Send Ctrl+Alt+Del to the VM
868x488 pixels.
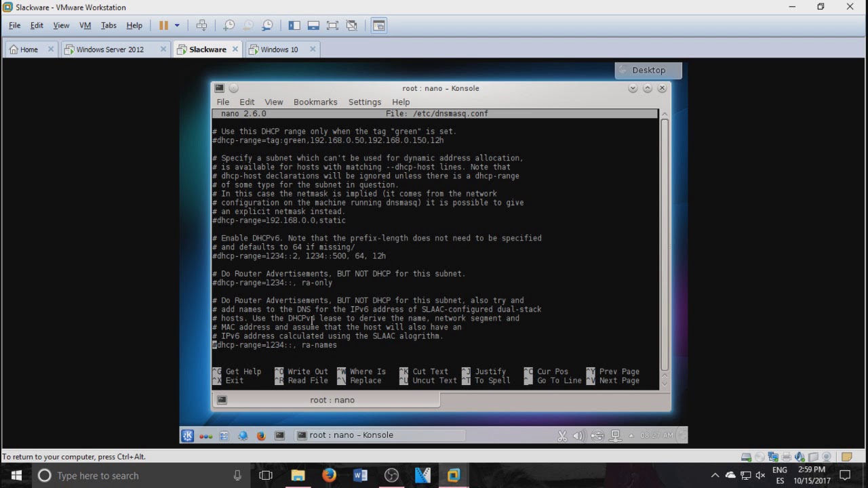(x=201, y=25)
